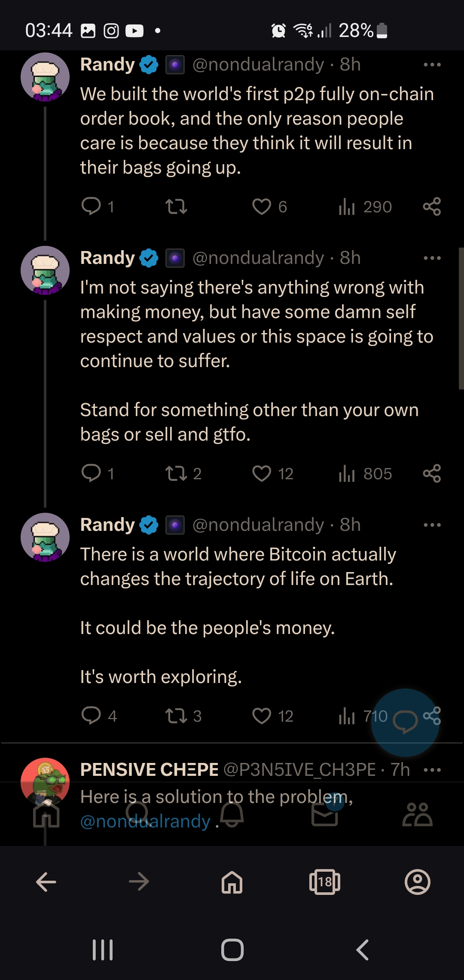Reply to the Bitcoin 'people's money' tweet
Image resolution: width=464 pixels, height=980 pixels.
pos(91,716)
